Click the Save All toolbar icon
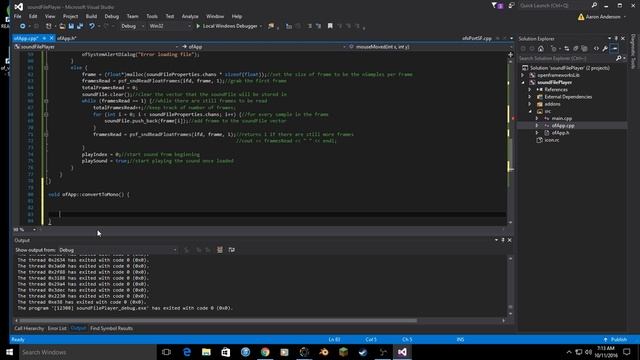Viewport: 640px width, 360px height. tap(80, 26)
